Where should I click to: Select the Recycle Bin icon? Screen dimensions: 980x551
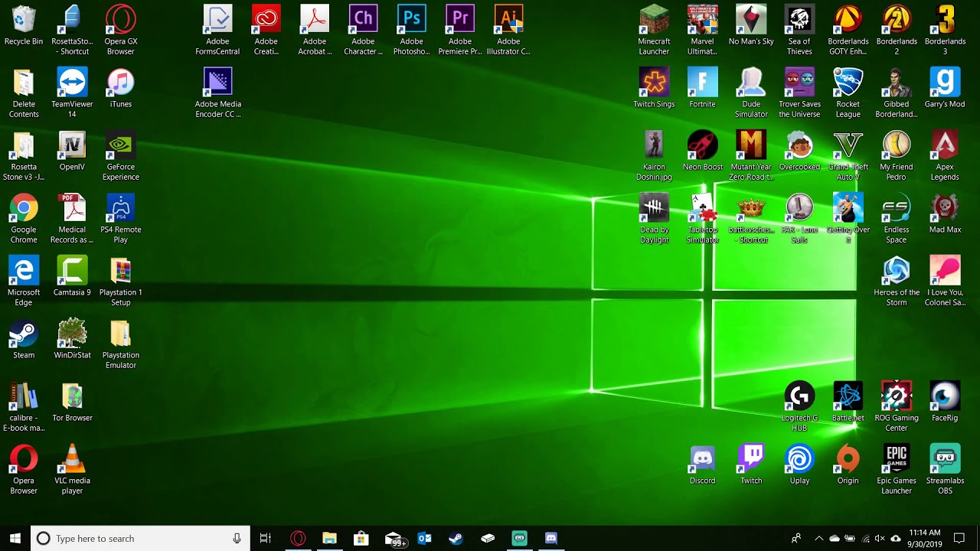(24, 24)
